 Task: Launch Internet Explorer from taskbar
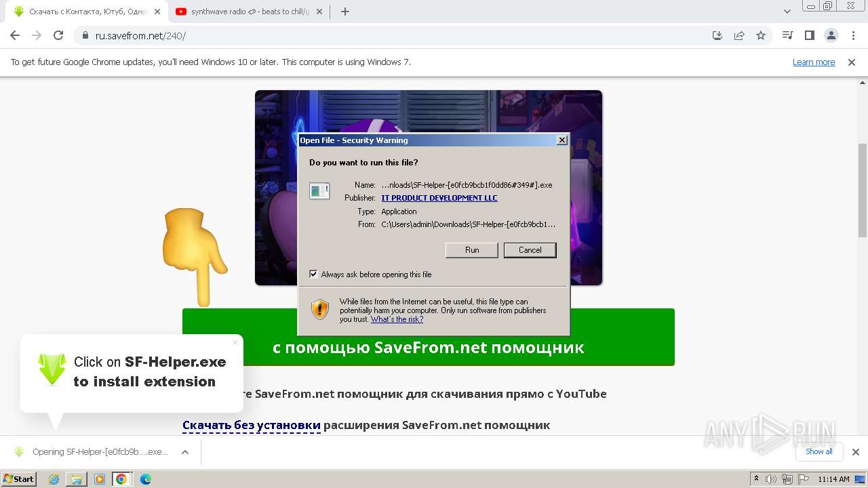(54, 479)
